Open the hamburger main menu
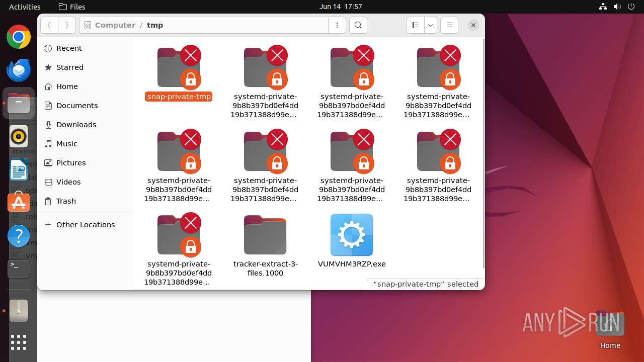 (x=449, y=25)
